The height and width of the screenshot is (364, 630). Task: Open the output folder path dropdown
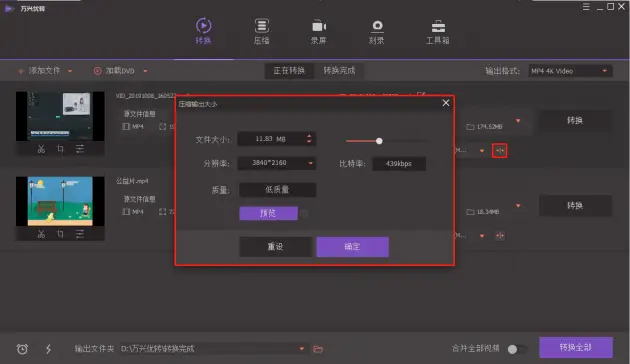point(302,349)
